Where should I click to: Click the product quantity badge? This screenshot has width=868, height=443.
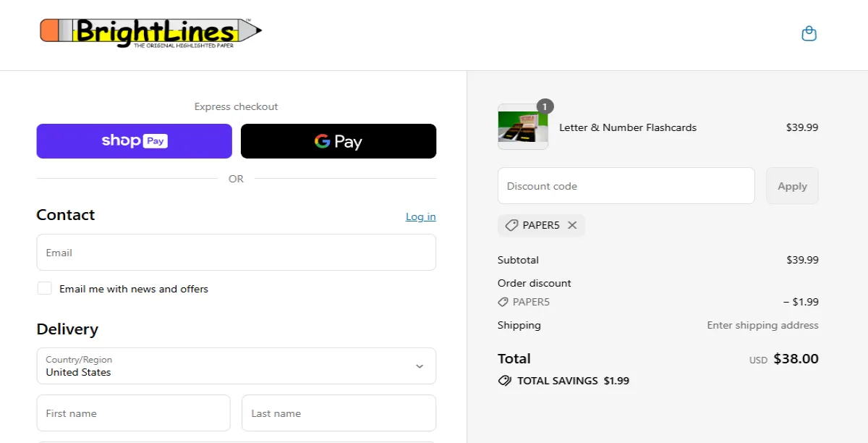(545, 106)
